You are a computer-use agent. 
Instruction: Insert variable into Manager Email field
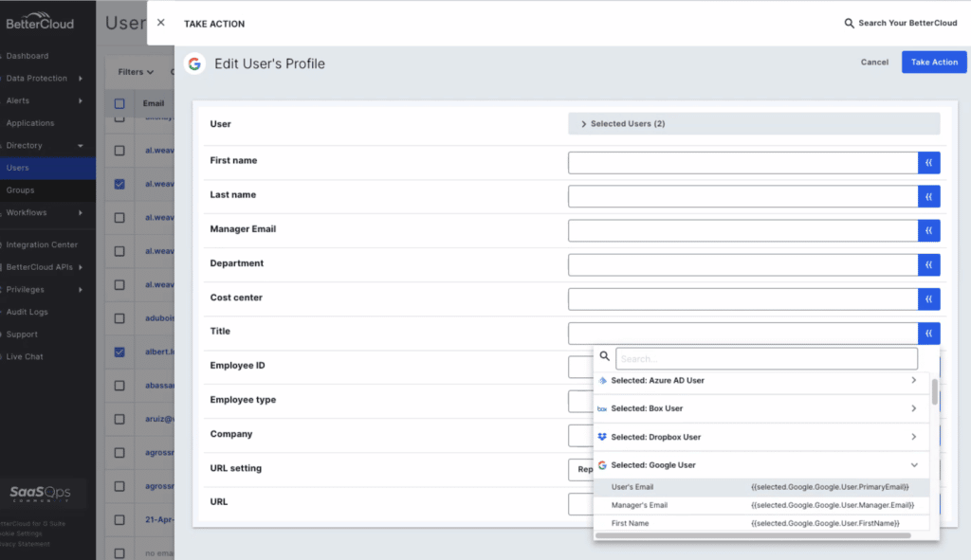tap(929, 231)
